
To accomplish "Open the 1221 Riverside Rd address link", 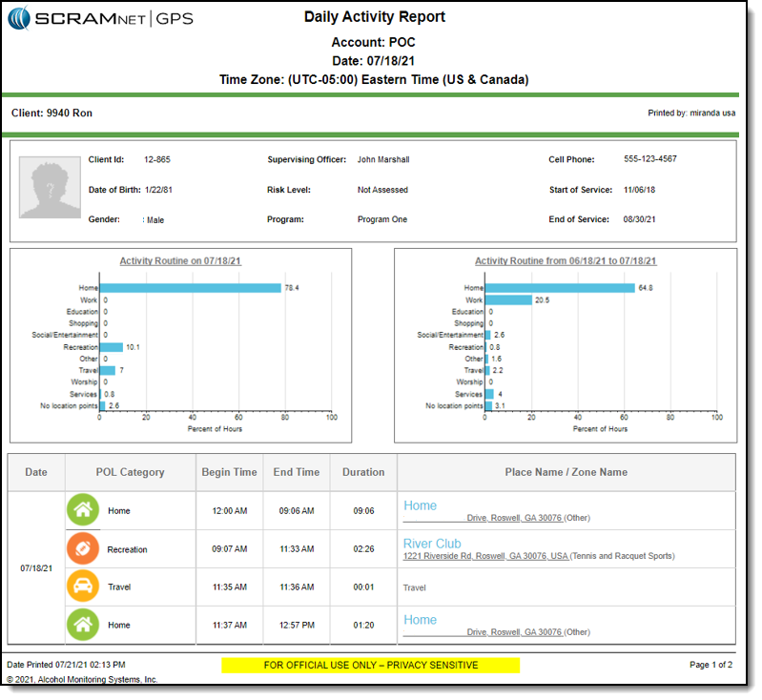I will (x=484, y=556).
